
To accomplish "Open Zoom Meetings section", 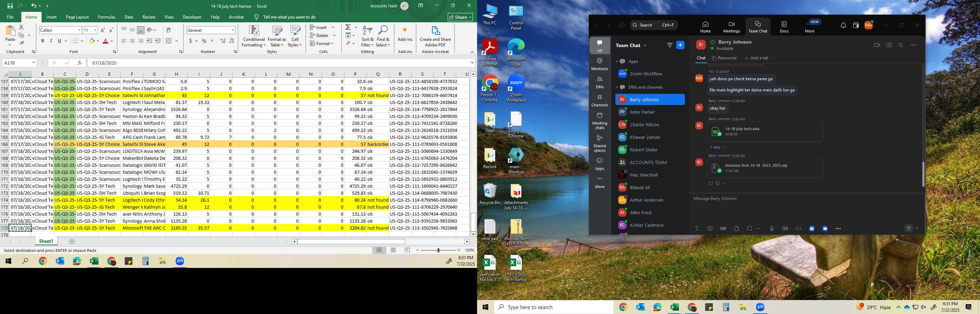I will (731, 27).
